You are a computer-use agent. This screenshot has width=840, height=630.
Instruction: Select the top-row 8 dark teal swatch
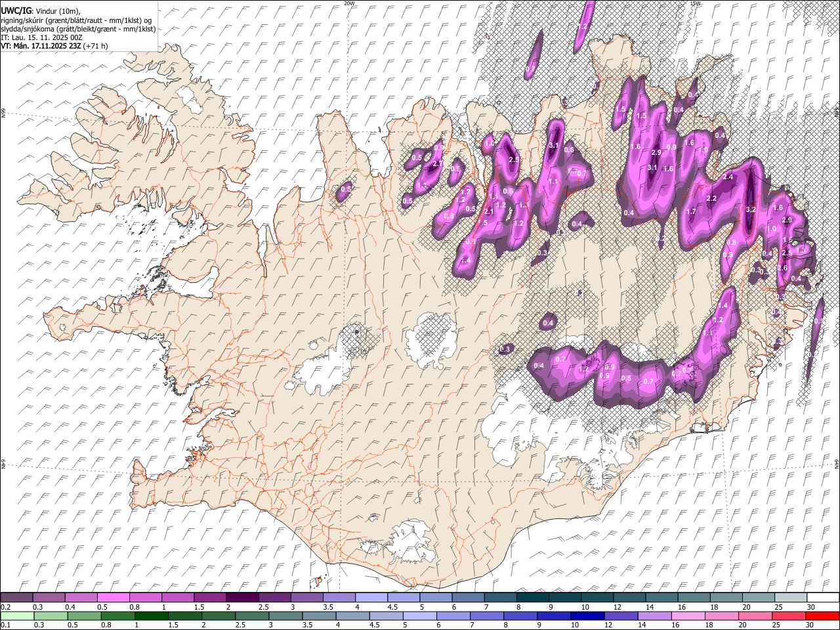[532, 598]
